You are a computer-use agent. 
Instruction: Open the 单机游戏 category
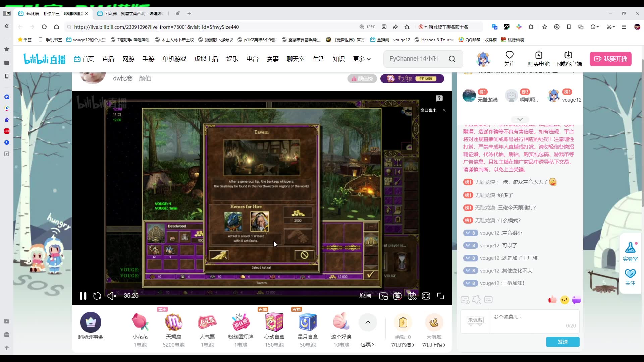(174, 59)
